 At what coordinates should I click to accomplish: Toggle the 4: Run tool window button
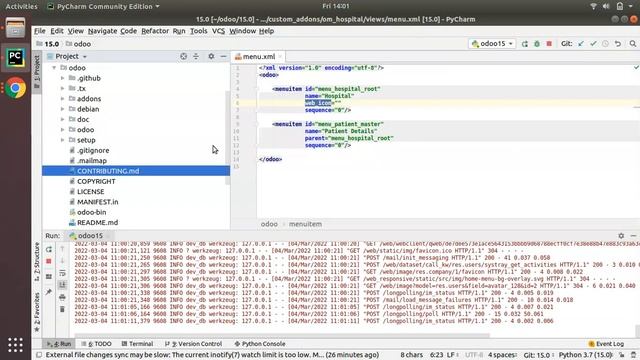tap(59, 344)
